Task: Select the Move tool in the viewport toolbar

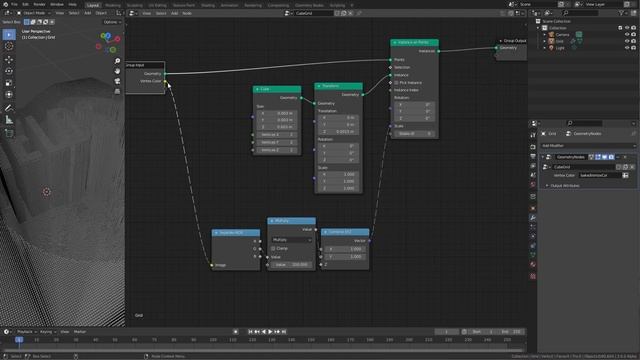Action: click(x=9, y=60)
